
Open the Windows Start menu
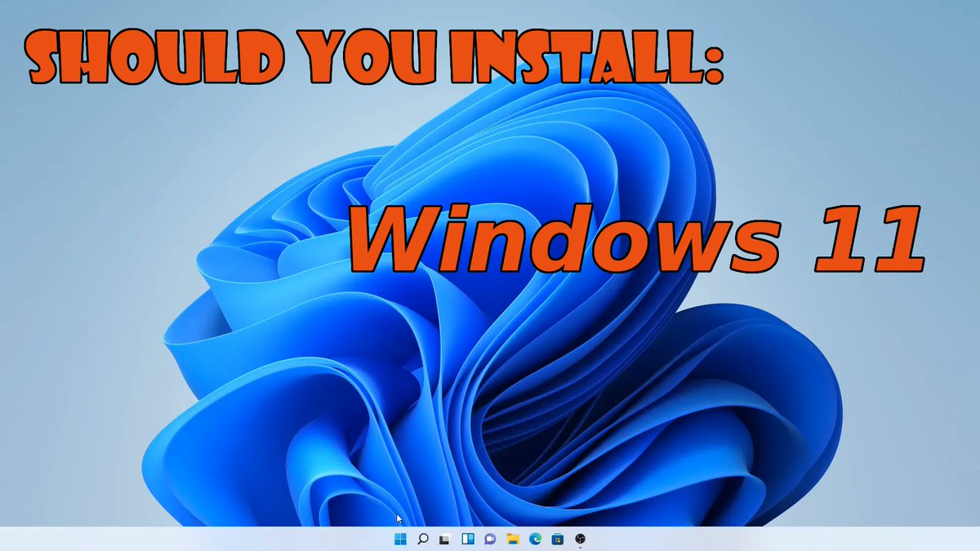(400, 539)
